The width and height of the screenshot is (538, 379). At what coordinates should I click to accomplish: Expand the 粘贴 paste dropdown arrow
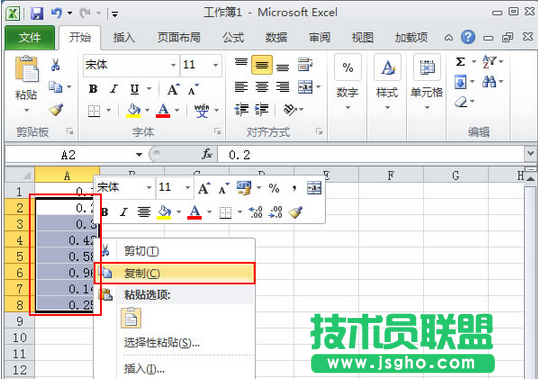(26, 110)
